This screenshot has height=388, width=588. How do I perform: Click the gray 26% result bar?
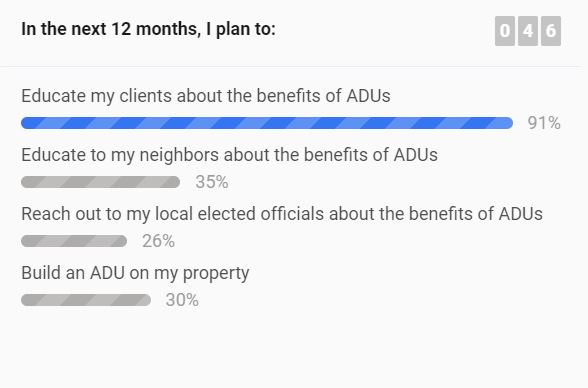click(x=74, y=241)
